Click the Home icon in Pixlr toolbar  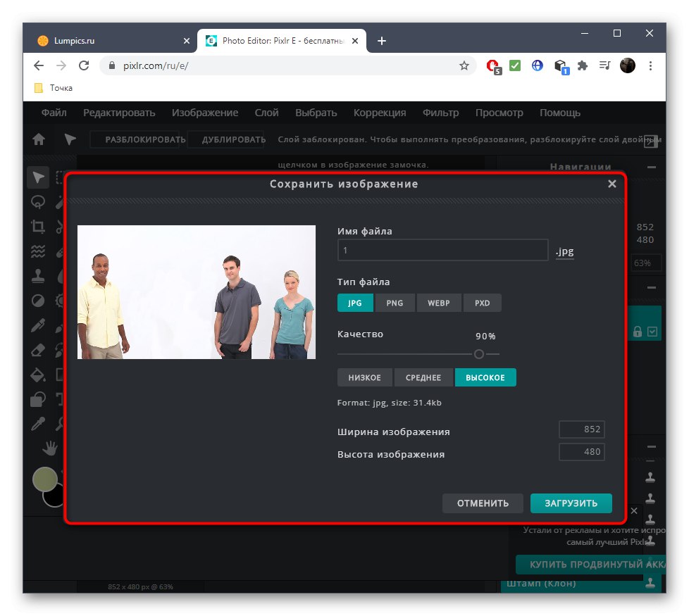39,139
